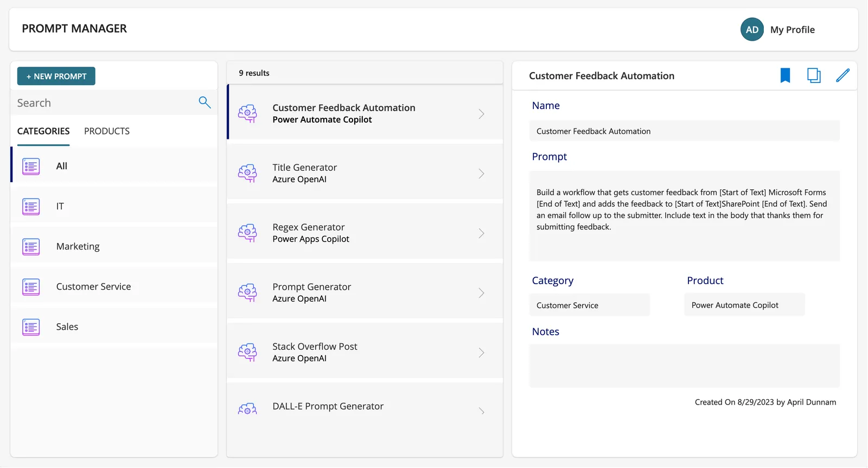Click the magnifying glass search icon
Screen dimensions: 868x468
click(205, 102)
